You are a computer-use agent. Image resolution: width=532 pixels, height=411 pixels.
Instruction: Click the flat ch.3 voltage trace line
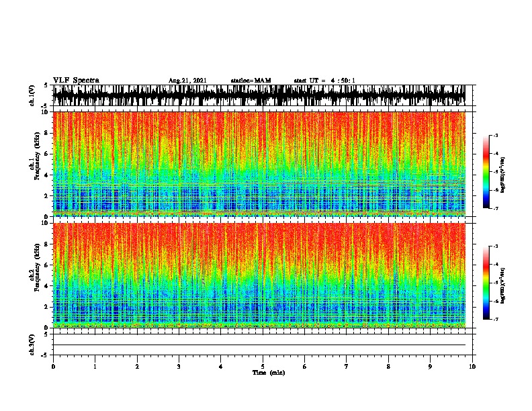point(259,345)
